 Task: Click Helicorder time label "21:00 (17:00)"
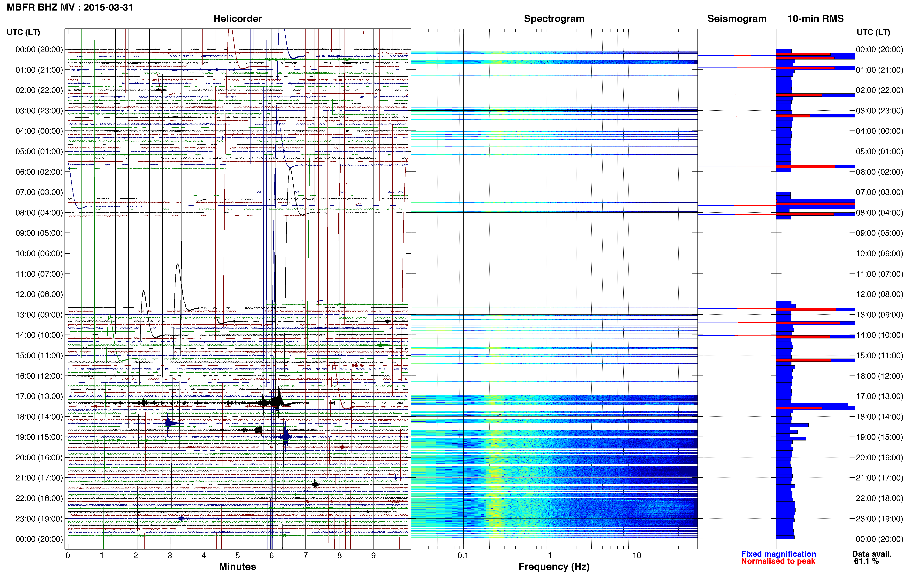[39, 478]
